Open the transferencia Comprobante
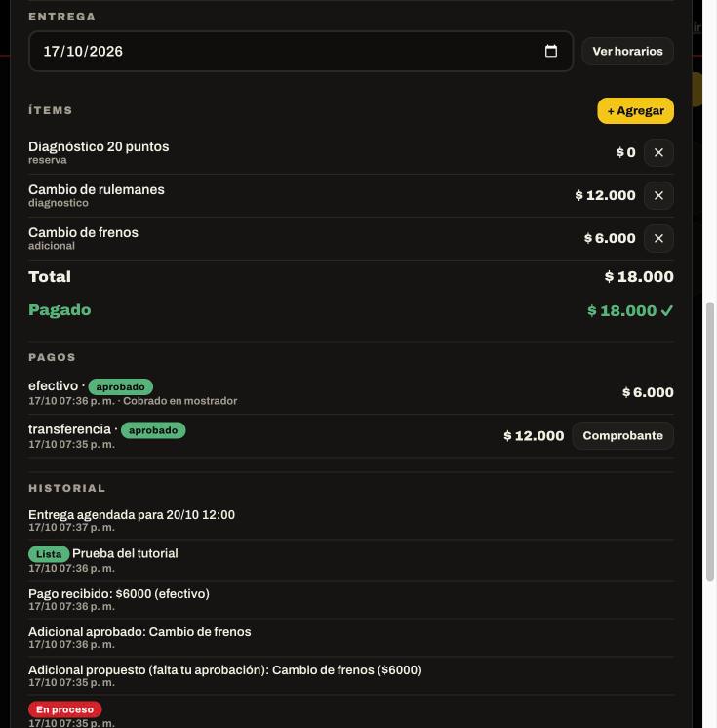The height and width of the screenshot is (728, 717). tap(622, 435)
